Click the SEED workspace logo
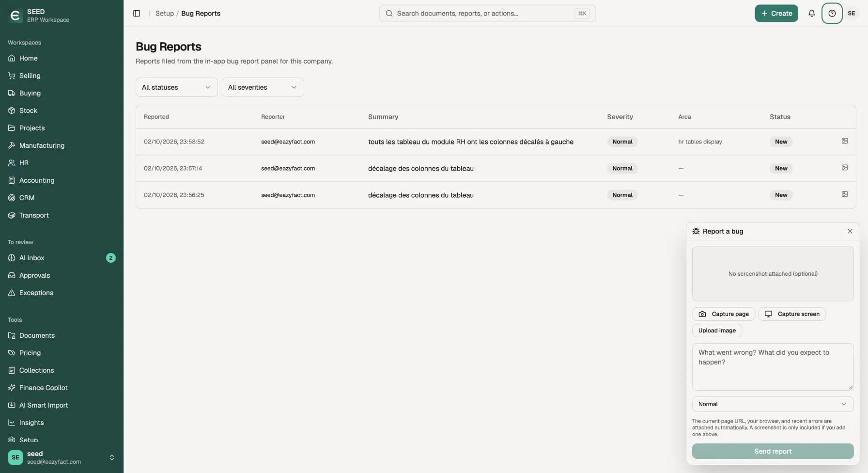Image resolution: width=868 pixels, height=473 pixels. click(15, 16)
